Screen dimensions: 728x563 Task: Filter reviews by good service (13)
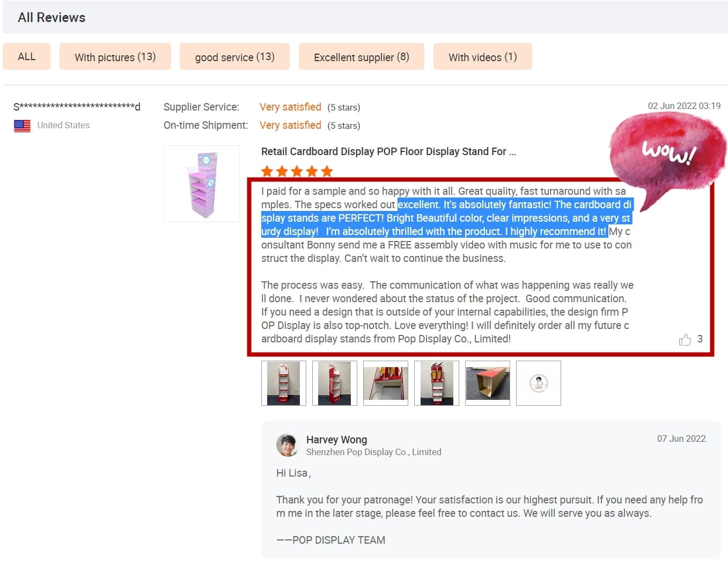[234, 56]
